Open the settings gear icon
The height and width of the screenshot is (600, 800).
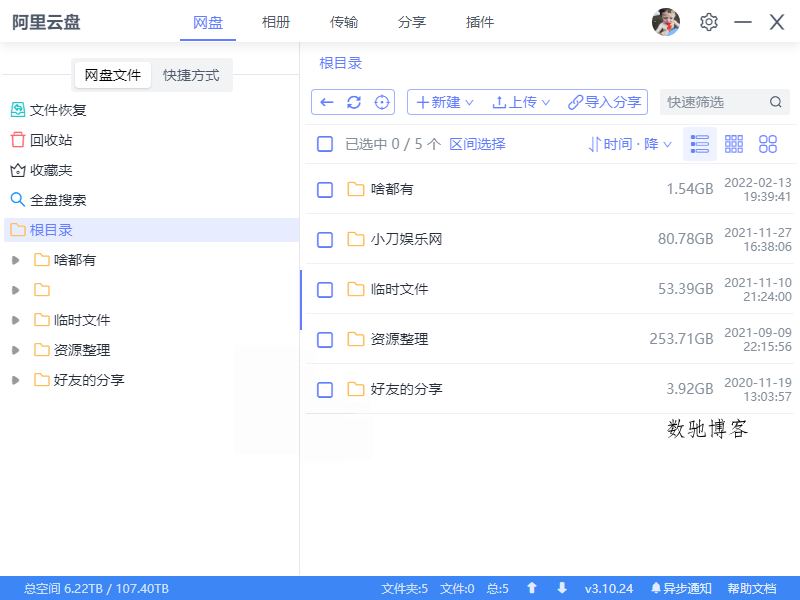[709, 22]
